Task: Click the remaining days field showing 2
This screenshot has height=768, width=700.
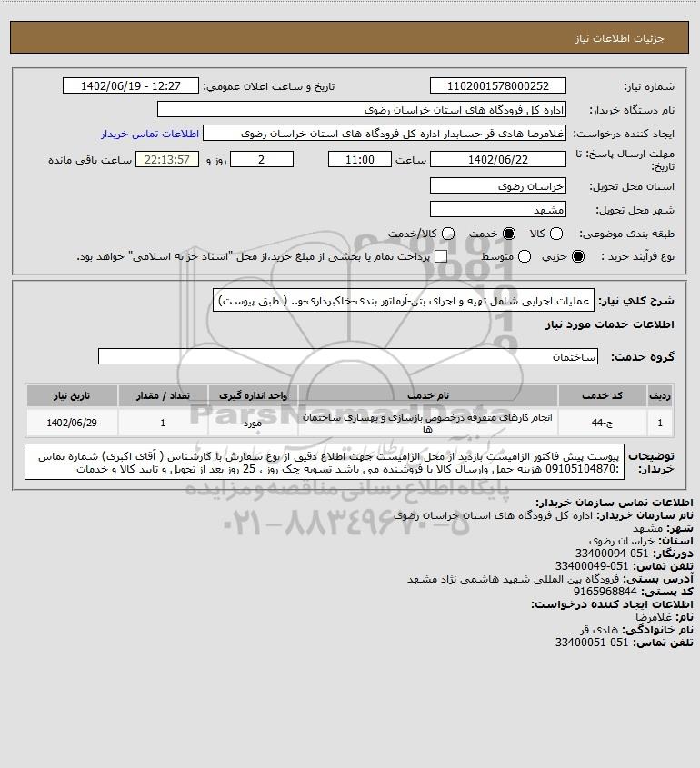Action: pos(262,159)
